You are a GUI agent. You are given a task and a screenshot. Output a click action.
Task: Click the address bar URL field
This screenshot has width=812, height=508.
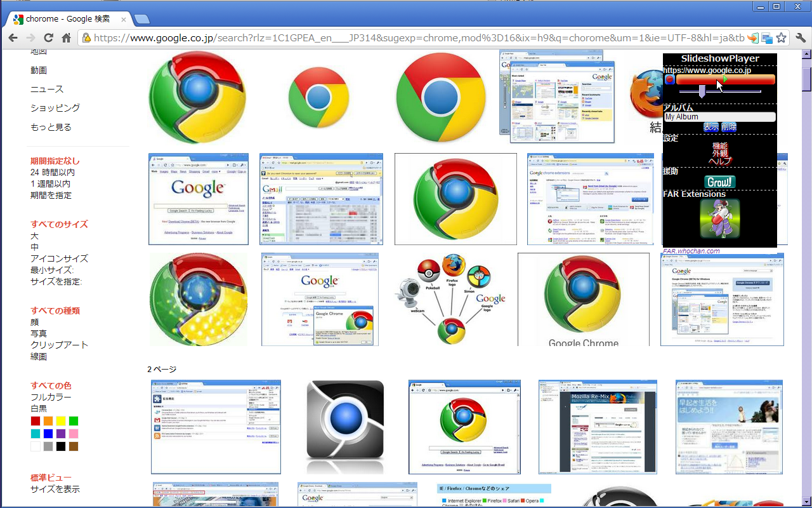click(x=419, y=38)
